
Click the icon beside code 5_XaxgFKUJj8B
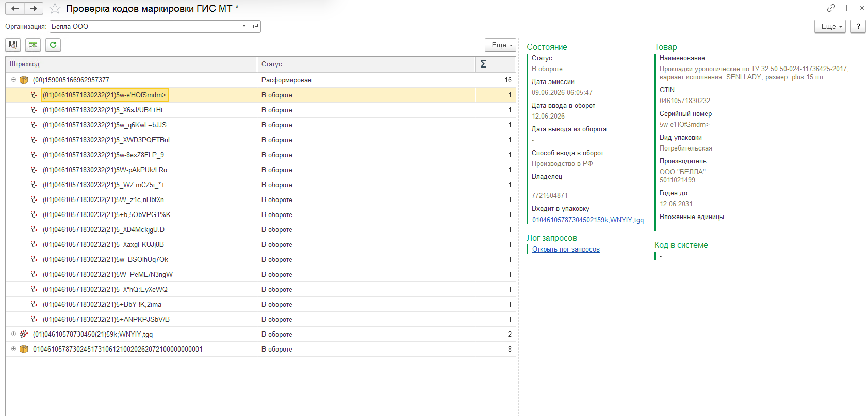(x=34, y=244)
